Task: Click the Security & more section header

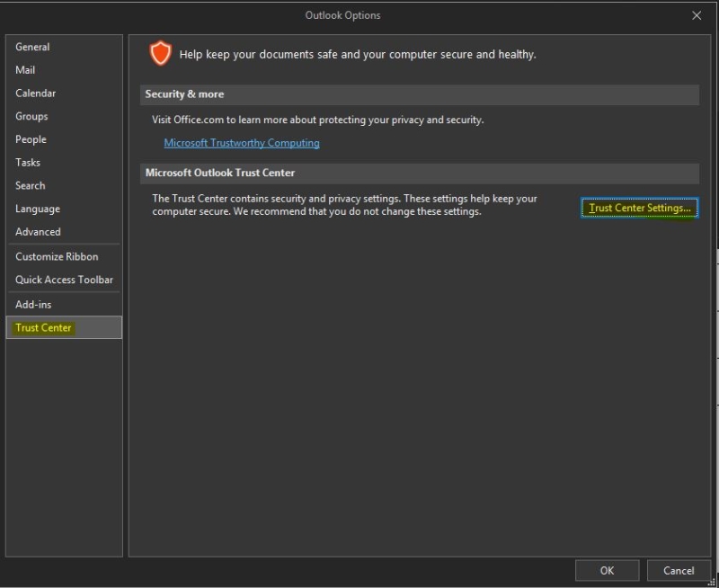Action: point(180,94)
